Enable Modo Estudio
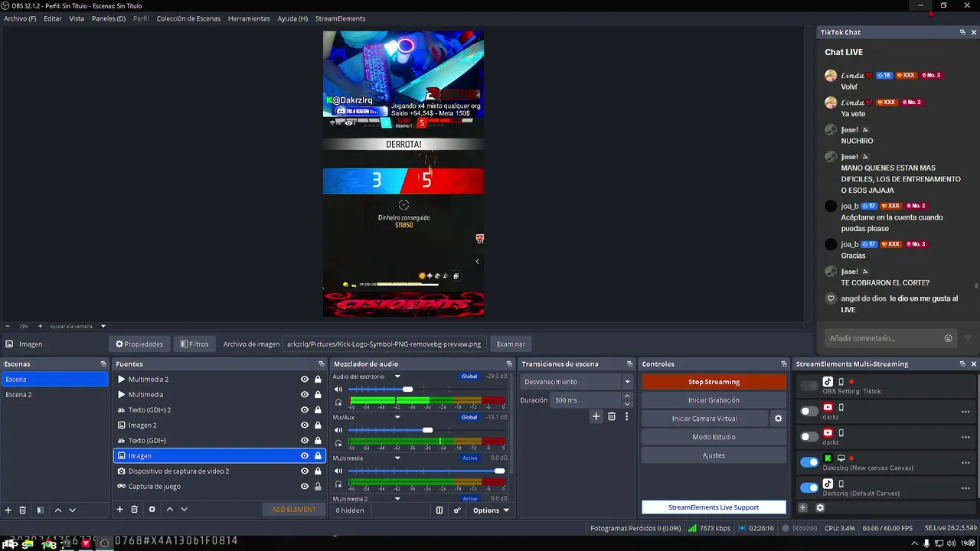Image resolution: width=980 pixels, height=551 pixels. (x=714, y=437)
